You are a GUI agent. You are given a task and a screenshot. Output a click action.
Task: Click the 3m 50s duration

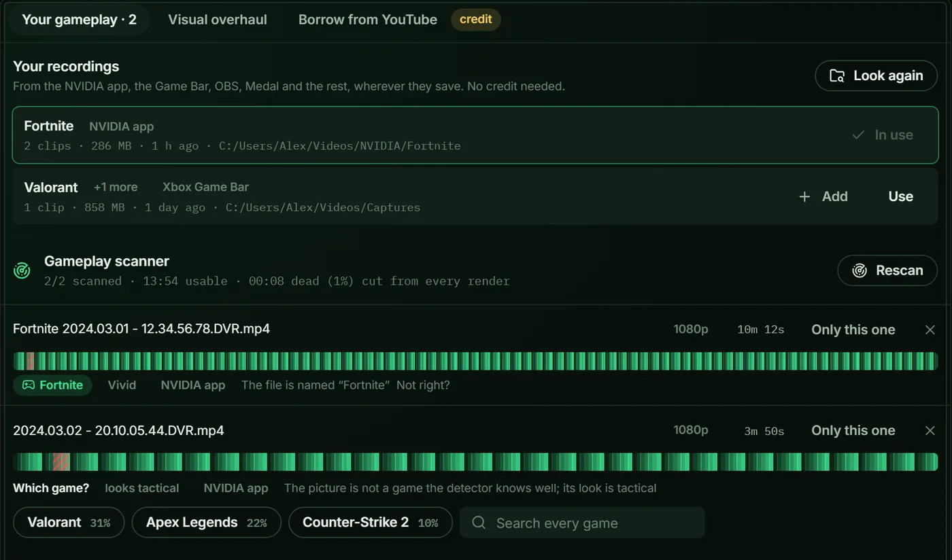click(764, 431)
